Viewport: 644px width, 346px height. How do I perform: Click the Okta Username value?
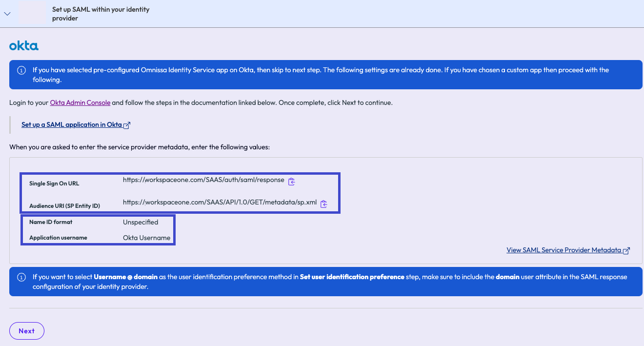(147, 238)
